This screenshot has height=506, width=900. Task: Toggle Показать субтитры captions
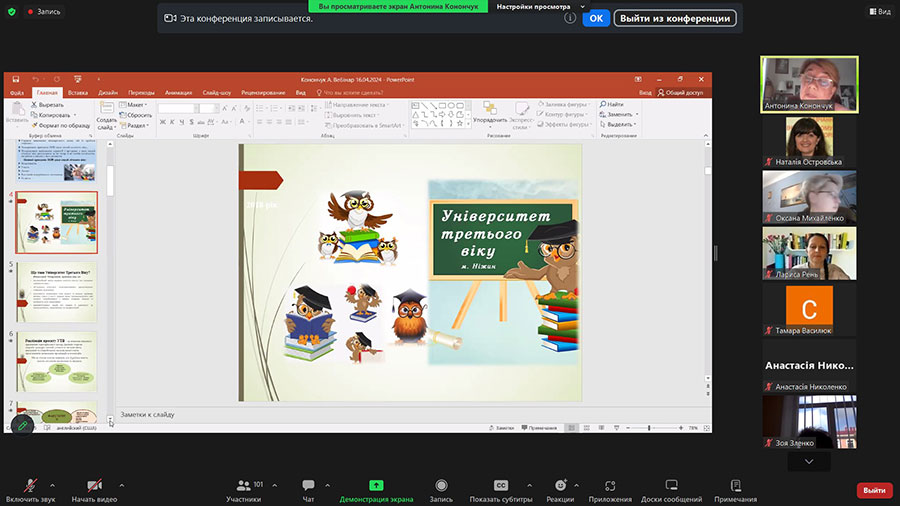pyautogui.click(x=500, y=486)
